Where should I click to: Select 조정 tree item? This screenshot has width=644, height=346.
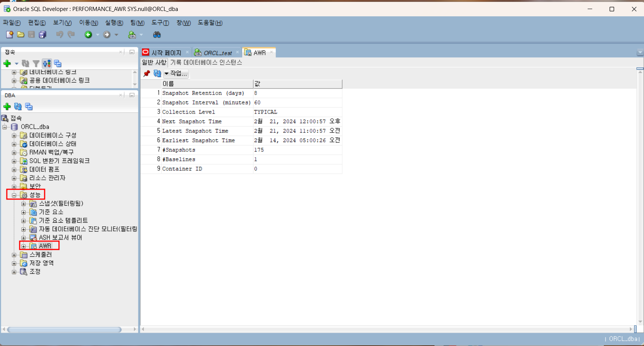[x=35, y=271]
